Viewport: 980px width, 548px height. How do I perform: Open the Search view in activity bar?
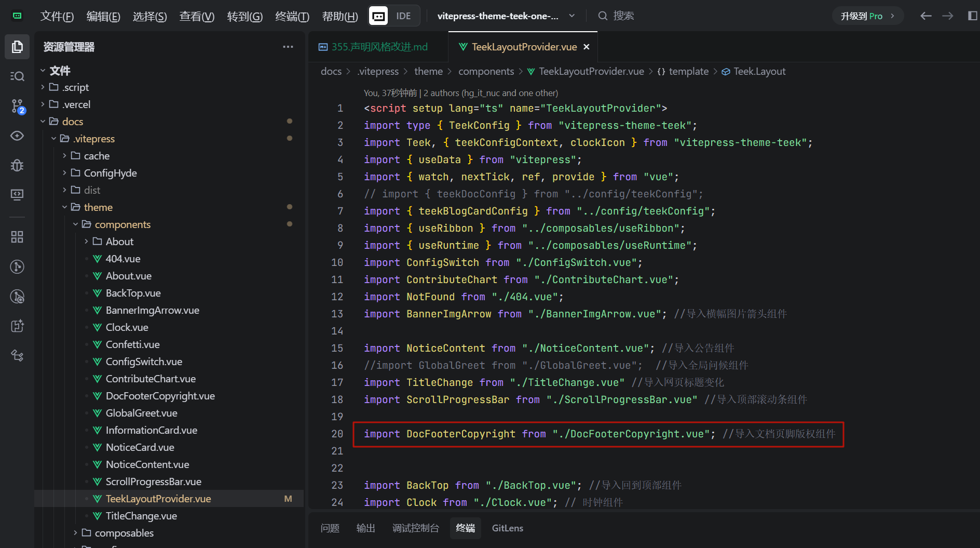(x=17, y=76)
